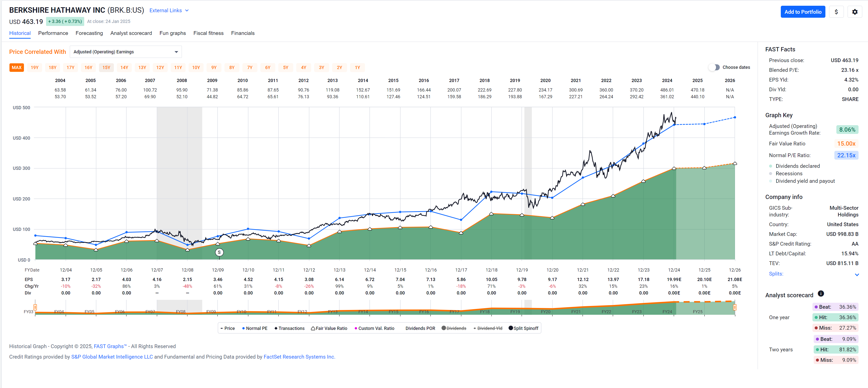Toggle Split Spinoff in legend
868x388 pixels.
(523, 328)
